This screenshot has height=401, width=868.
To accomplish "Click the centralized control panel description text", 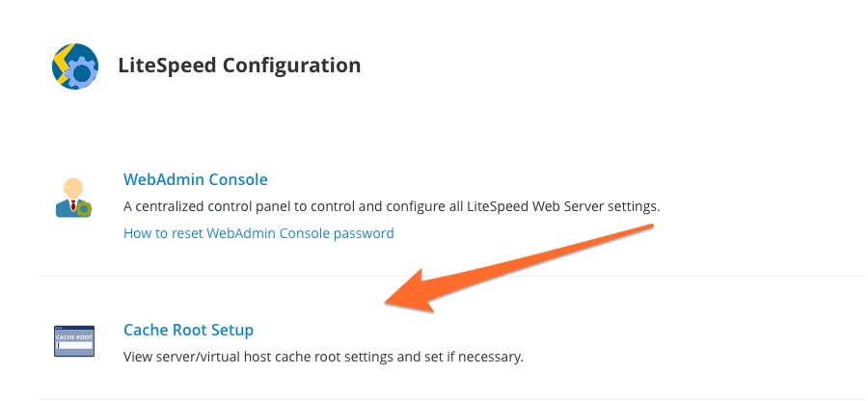I will 392,206.
